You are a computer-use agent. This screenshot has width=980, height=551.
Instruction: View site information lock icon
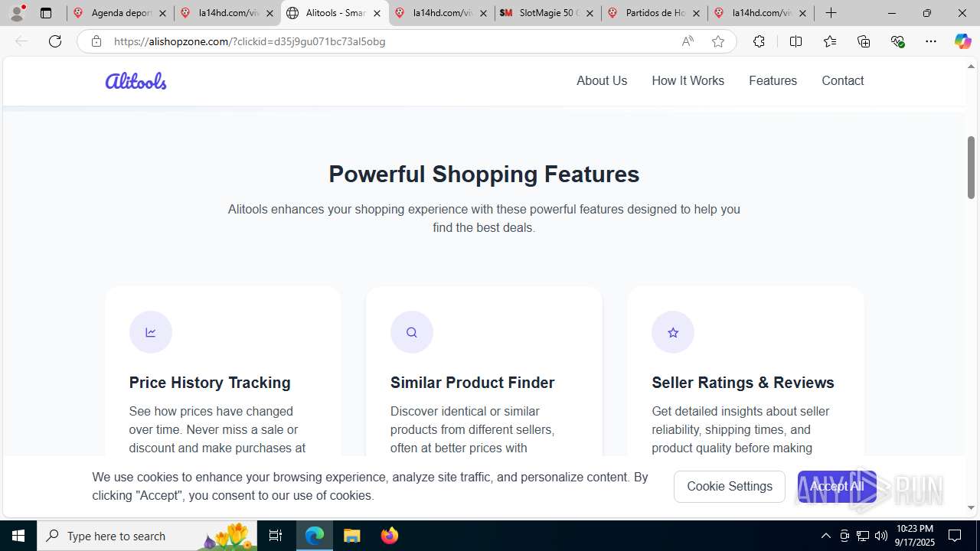pos(96,41)
